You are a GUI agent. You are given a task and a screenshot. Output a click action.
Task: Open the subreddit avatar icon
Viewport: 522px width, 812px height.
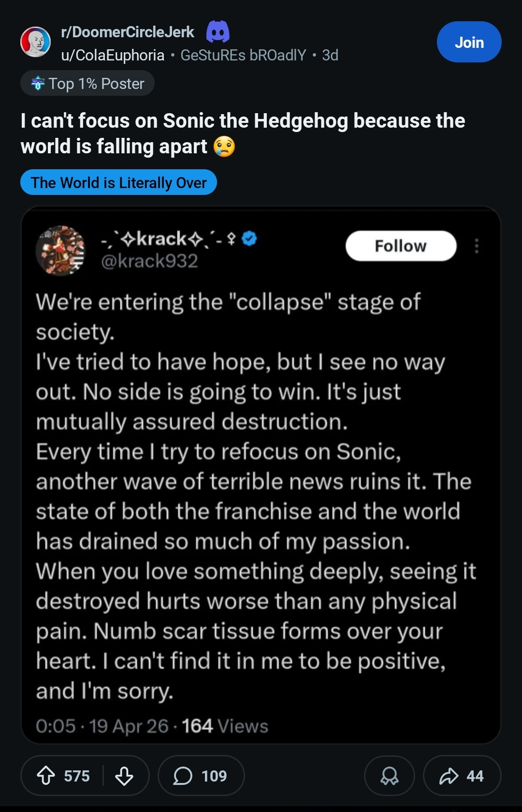(x=35, y=42)
